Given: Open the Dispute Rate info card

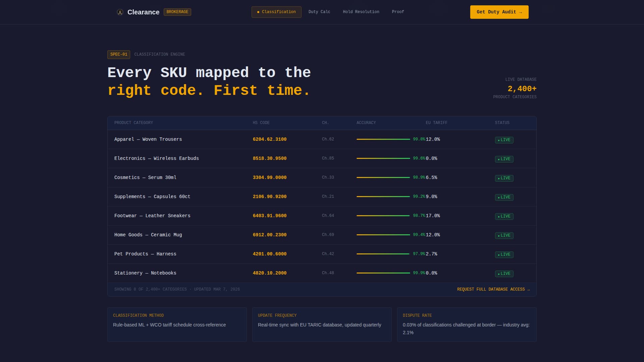Looking at the screenshot, I should click(467, 324).
